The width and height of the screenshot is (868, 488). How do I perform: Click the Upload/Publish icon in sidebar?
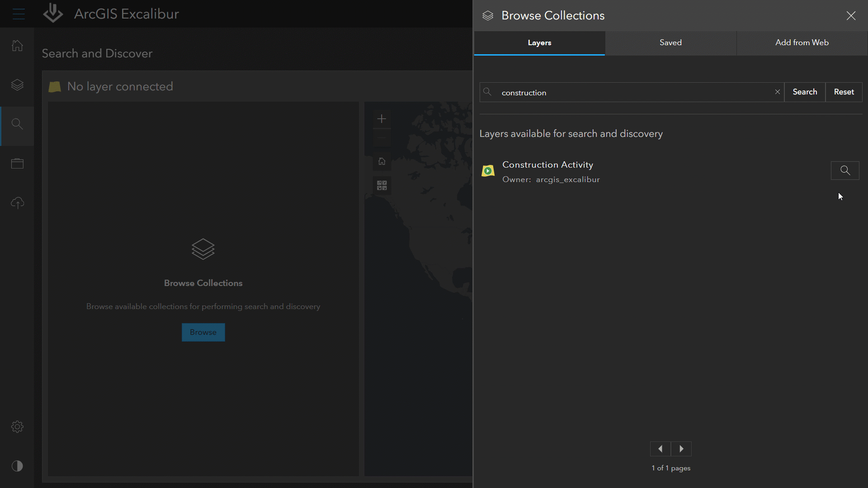(x=17, y=202)
